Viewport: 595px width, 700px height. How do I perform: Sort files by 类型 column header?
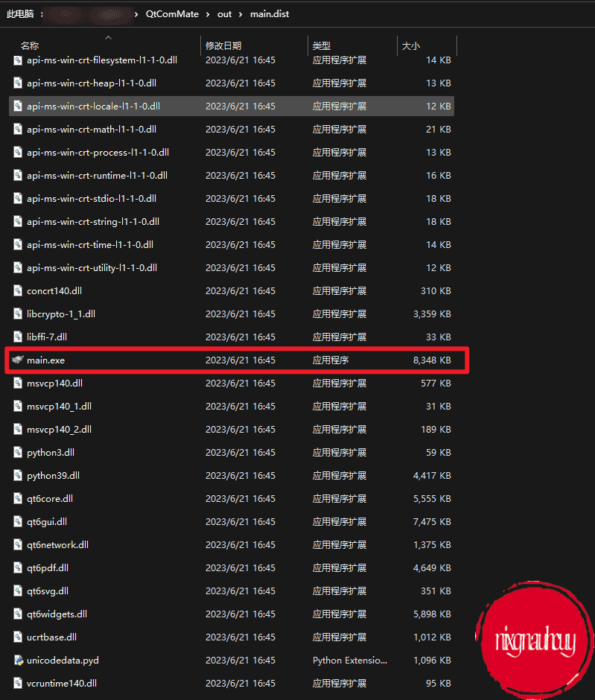click(322, 46)
